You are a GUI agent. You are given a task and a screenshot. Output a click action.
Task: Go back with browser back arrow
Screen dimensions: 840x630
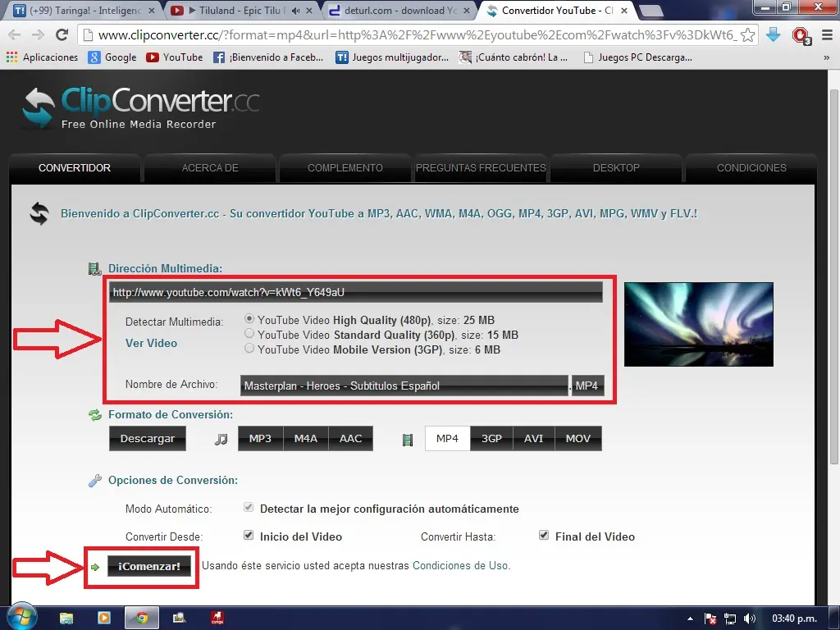pyautogui.click(x=15, y=34)
